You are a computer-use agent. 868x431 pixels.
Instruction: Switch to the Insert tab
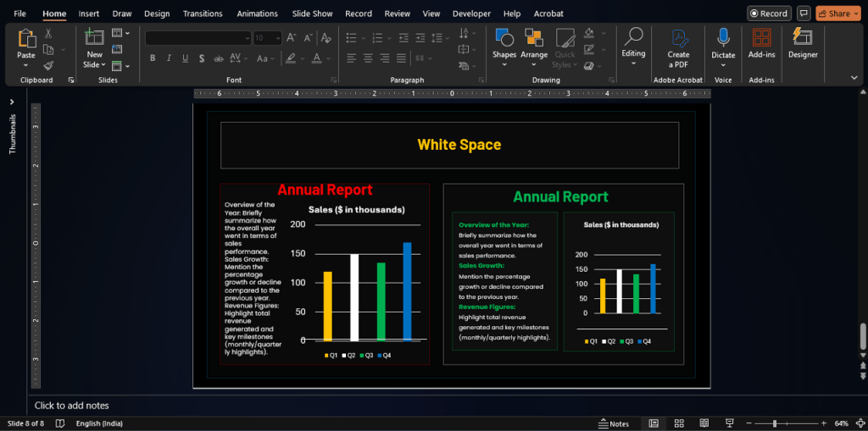click(88, 14)
